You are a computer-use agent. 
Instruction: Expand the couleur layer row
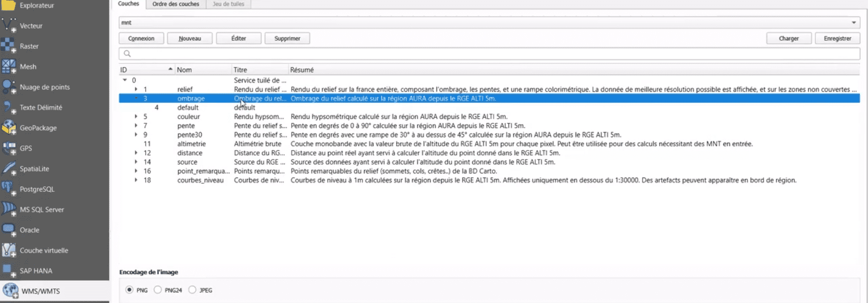(136, 116)
